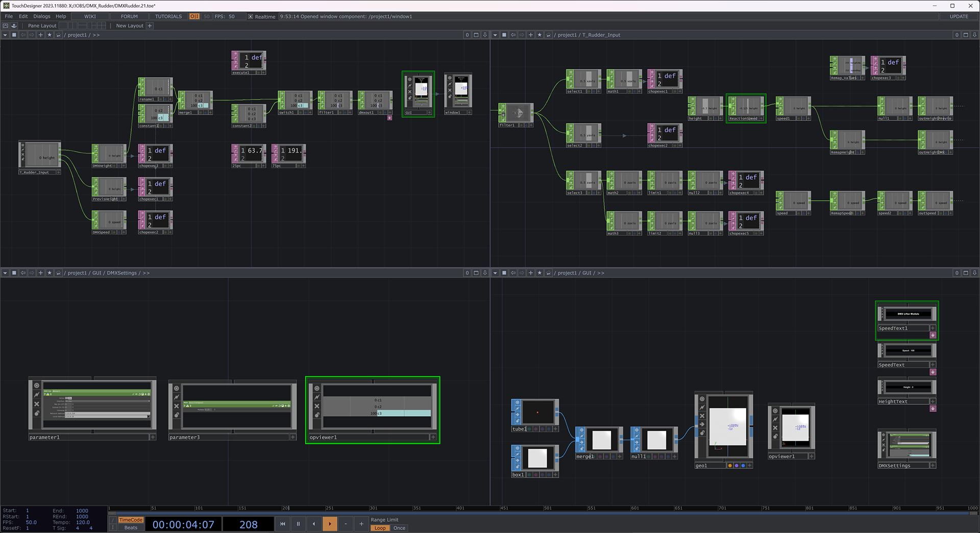This screenshot has width=980, height=533.
Task: Open the TUTORIALS page from the menu bar
Action: tap(168, 16)
